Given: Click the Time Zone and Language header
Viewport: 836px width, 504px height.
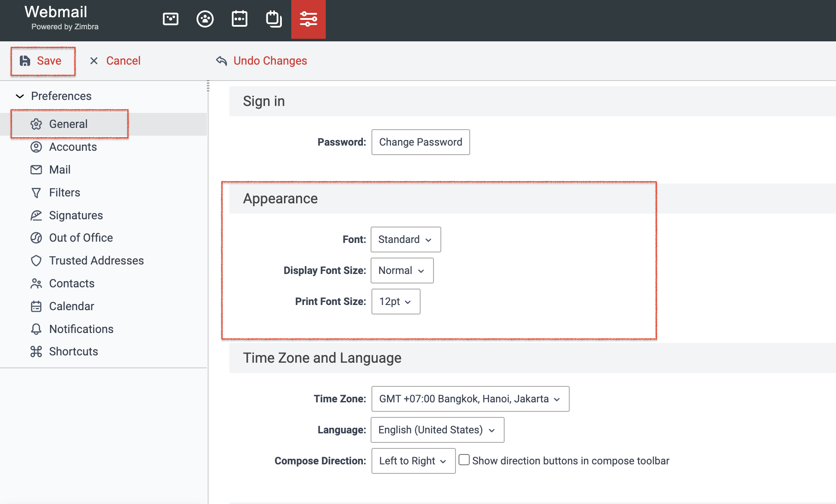Looking at the screenshot, I should pyautogui.click(x=533, y=358).
